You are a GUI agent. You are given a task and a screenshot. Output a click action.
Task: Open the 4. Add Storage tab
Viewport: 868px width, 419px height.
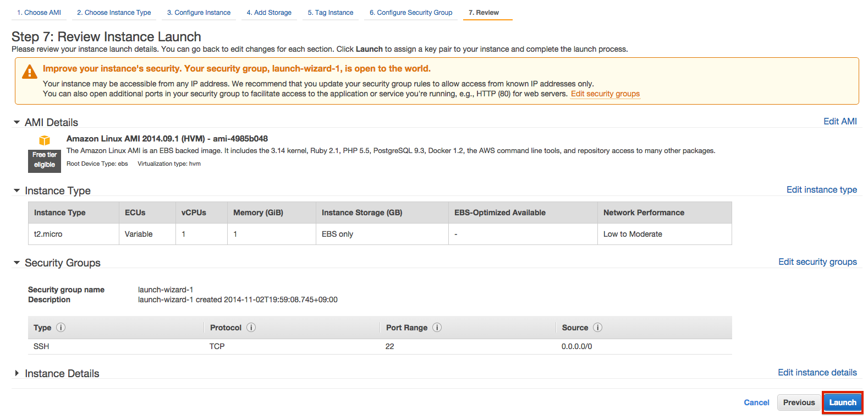click(x=269, y=12)
